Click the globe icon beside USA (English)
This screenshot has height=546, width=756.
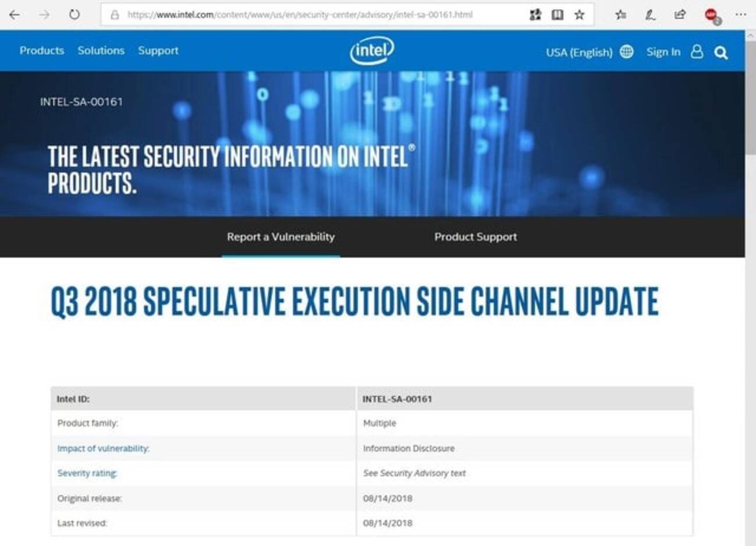pos(627,52)
